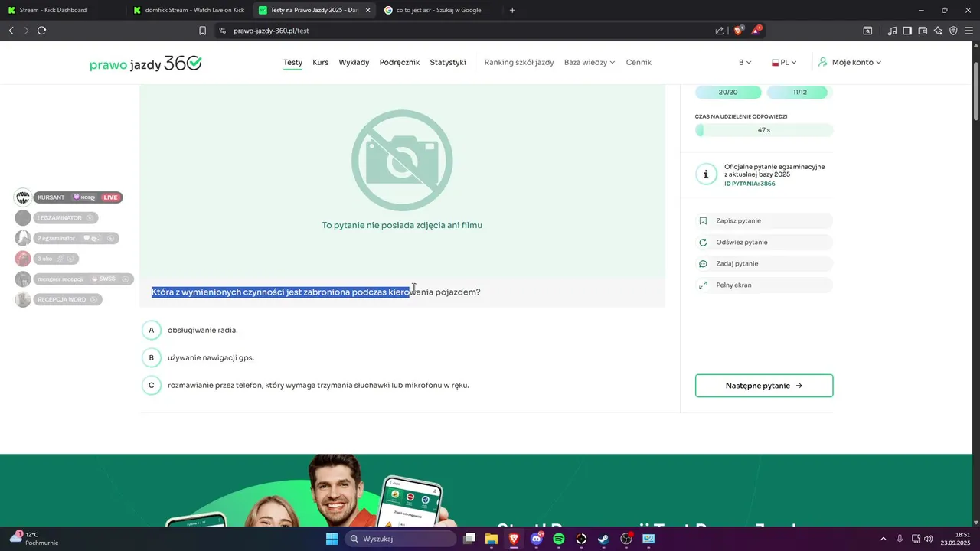Click the weather widget showing 12°C
The width and height of the screenshot is (980, 551).
(34, 539)
